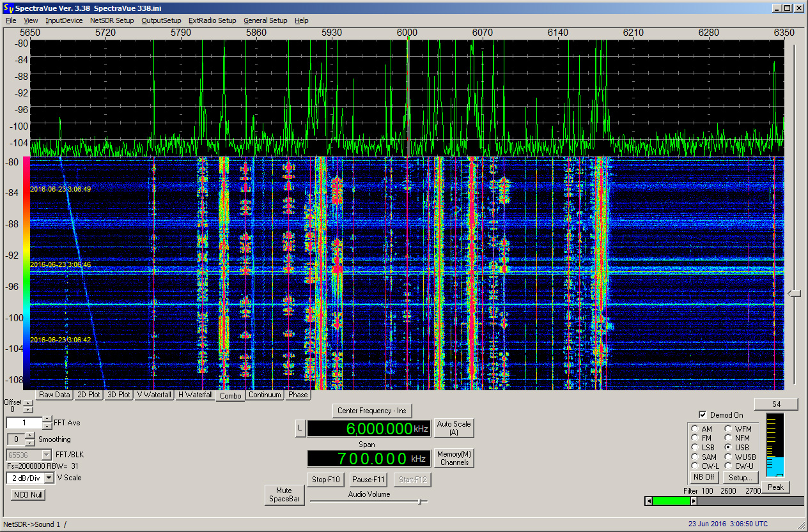Show the H Waterfall view
The image size is (808, 532).
coord(196,395)
